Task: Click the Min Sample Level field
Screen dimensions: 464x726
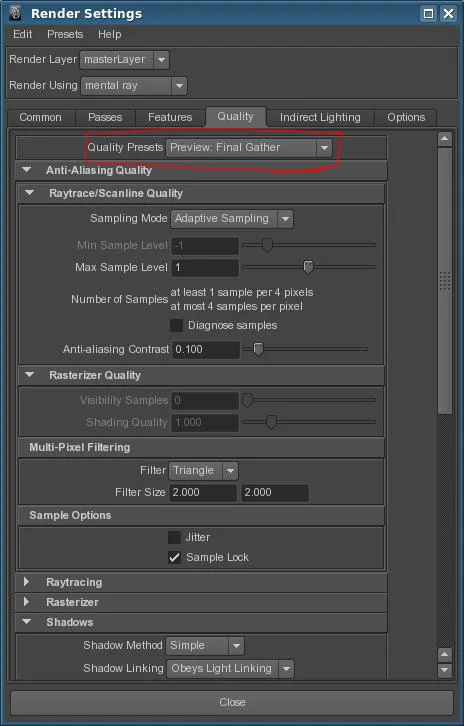Action: [x=205, y=245]
